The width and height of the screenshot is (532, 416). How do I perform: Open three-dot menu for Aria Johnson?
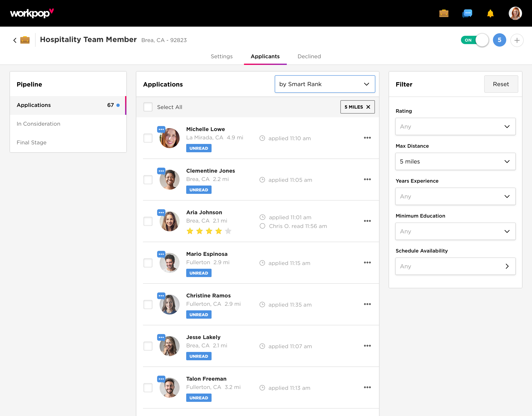367,221
